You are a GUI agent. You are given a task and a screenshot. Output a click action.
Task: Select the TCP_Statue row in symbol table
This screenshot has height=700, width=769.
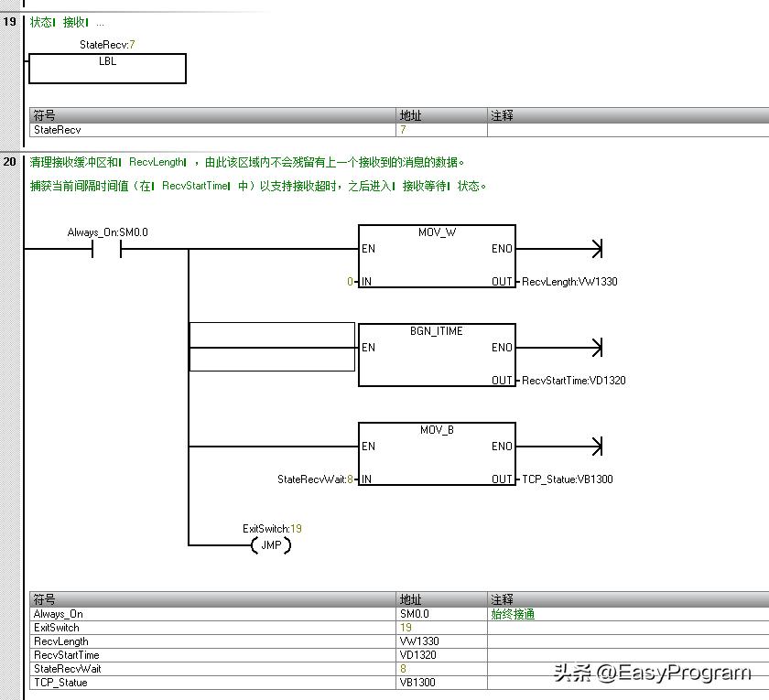pos(399,683)
